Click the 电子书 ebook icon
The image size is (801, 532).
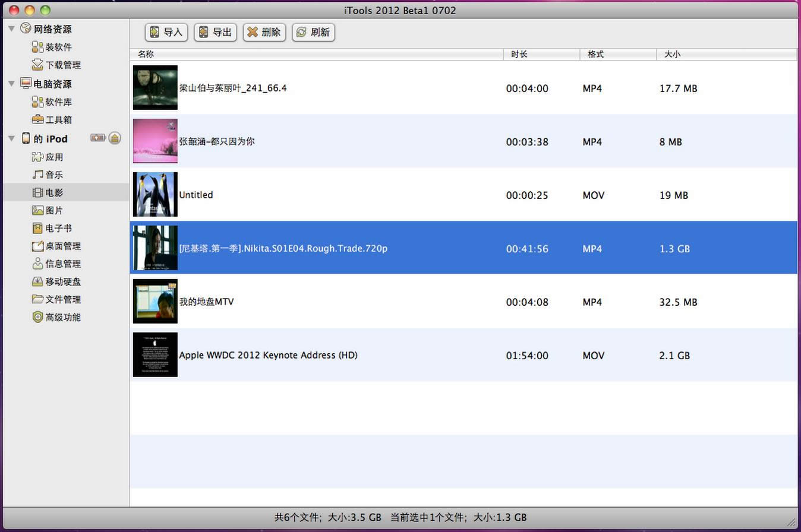[37, 228]
